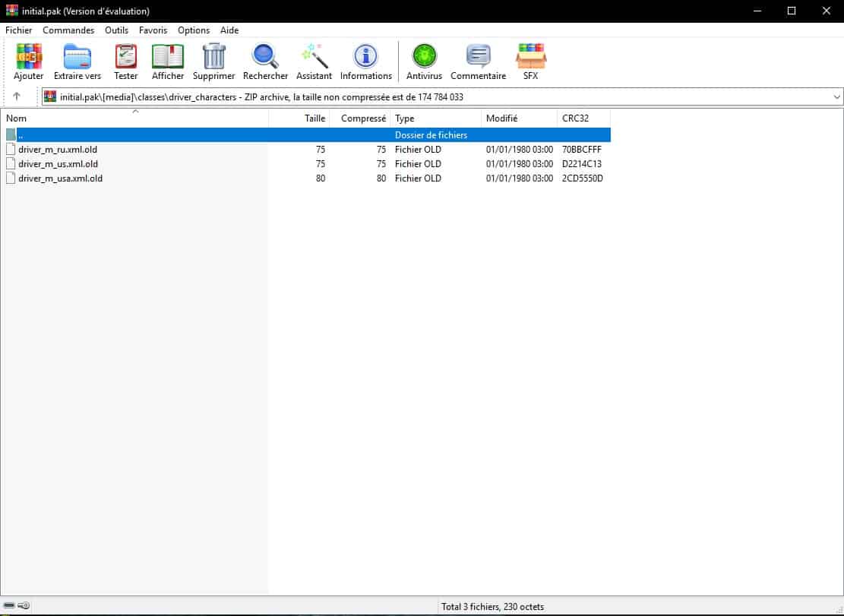Add a Commentaire to archive

coord(478,61)
